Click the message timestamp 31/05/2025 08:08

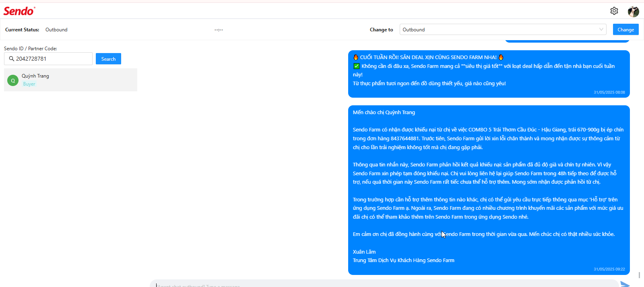coord(609,92)
